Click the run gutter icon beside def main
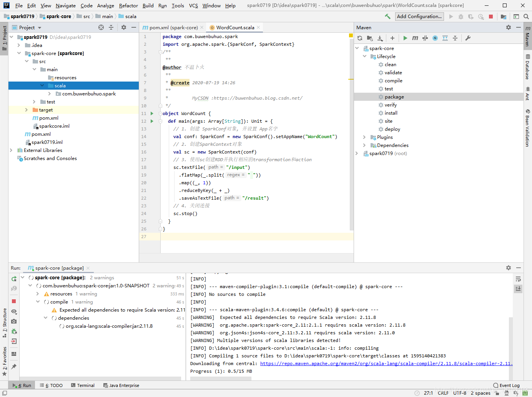532x397 pixels. click(152, 121)
